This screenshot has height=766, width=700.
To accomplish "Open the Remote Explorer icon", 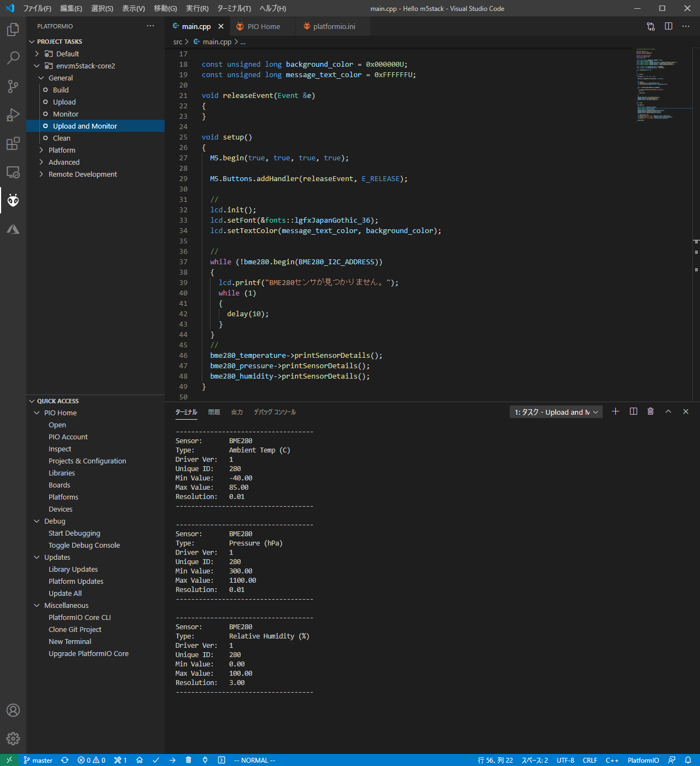I will [x=13, y=172].
